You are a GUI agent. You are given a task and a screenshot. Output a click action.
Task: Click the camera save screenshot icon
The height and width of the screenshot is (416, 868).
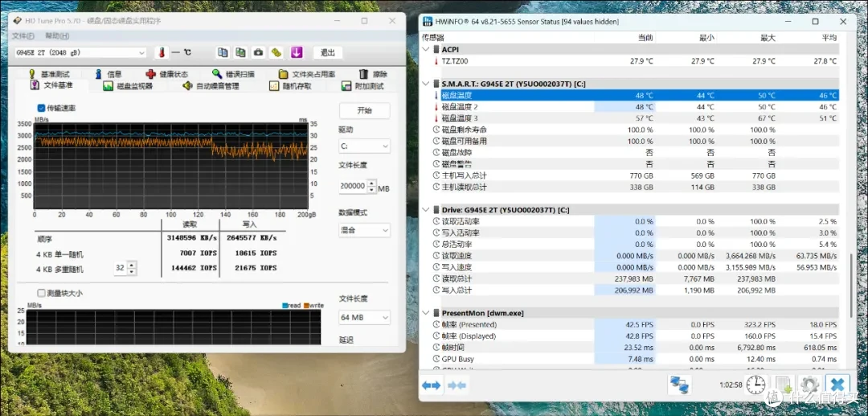258,52
